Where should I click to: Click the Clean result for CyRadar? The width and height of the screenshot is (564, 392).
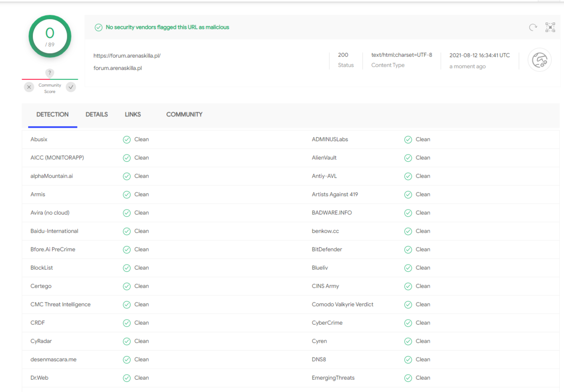[141, 341]
